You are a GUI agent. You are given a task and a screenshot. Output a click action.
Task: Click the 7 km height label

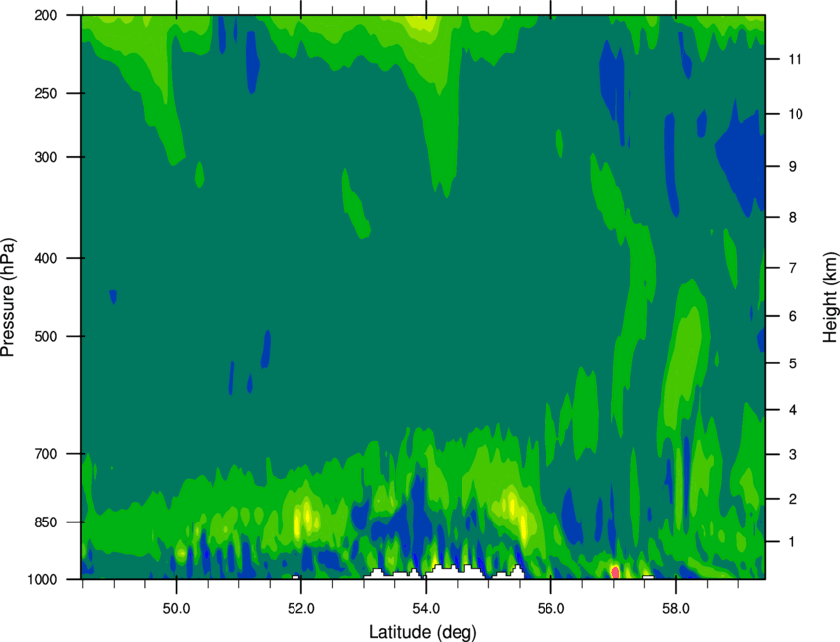click(793, 268)
